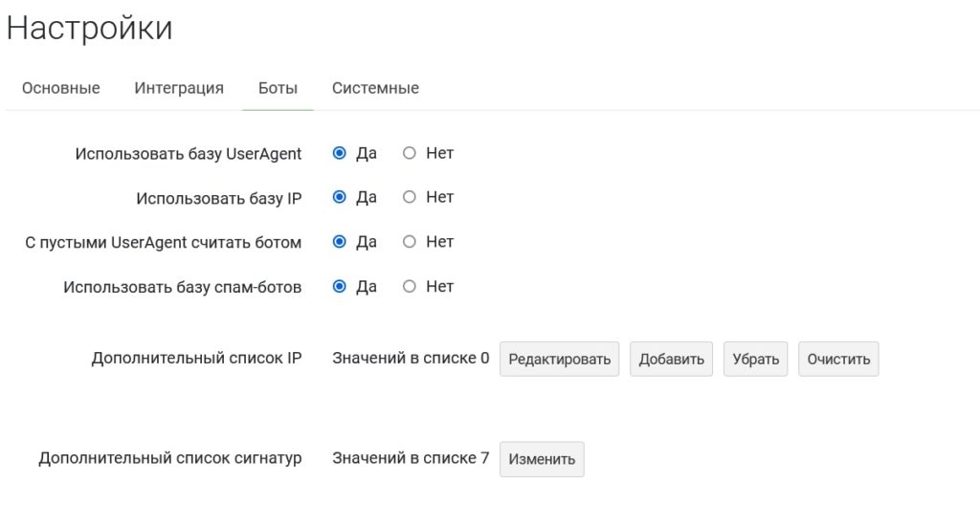This screenshot has height=526, width=980.
Task: Select Да for Использовать базу UserAgent
Action: pos(340,153)
